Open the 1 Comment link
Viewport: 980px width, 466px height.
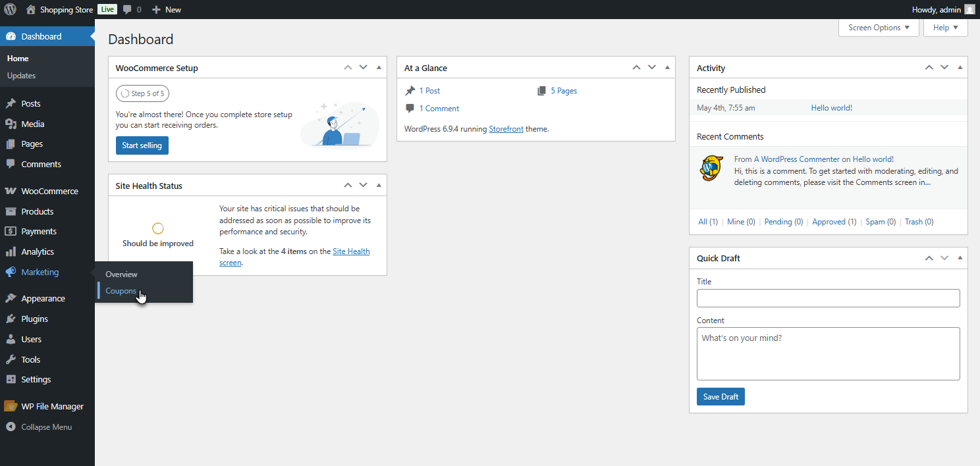coord(439,109)
